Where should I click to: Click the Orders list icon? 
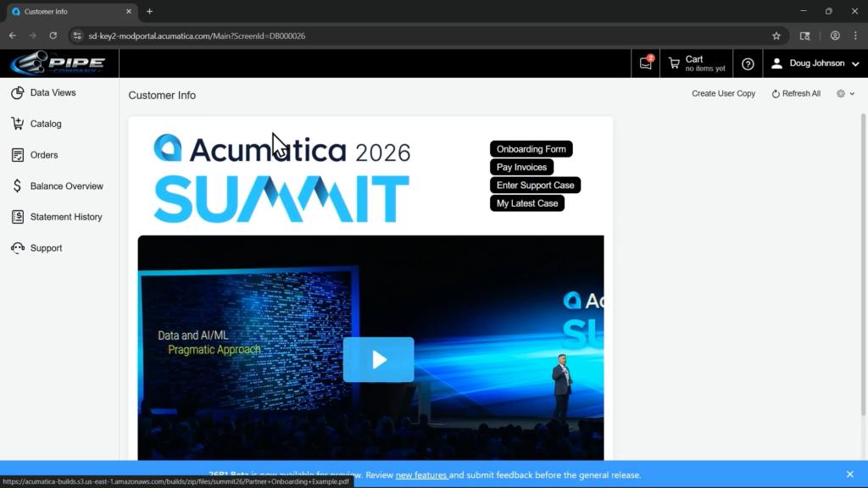[x=17, y=155]
